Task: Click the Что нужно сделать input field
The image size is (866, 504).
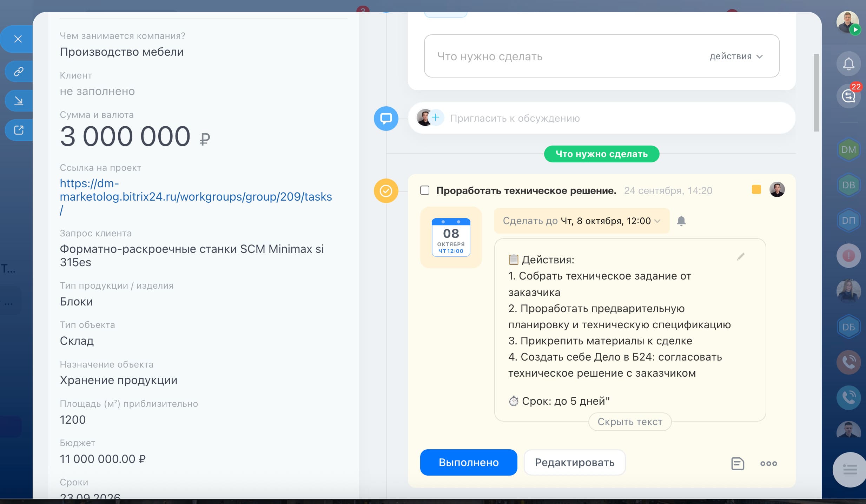Action: pos(601,56)
